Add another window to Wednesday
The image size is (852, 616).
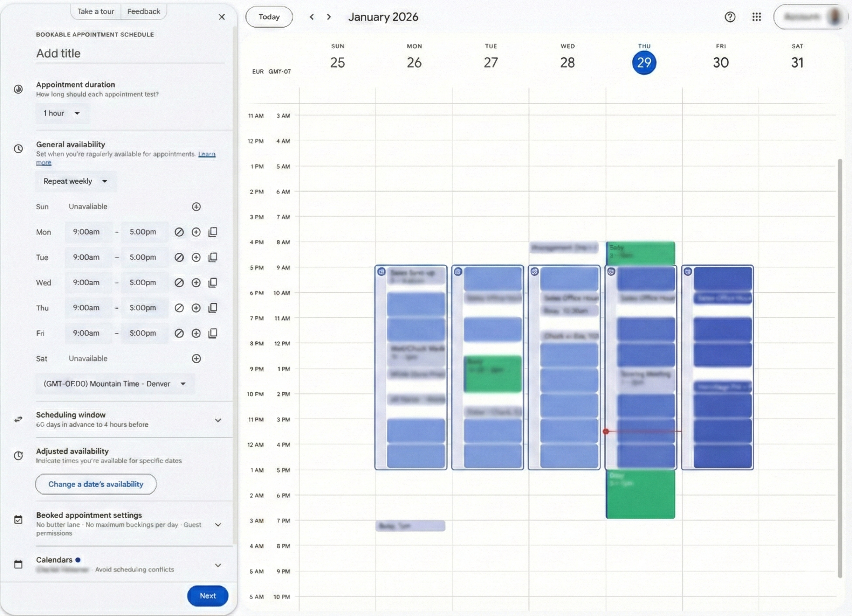[196, 282]
